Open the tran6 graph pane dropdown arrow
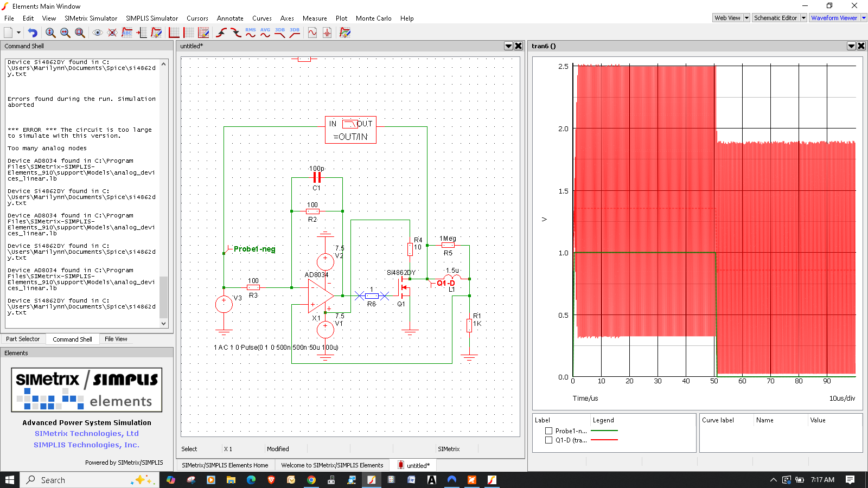Viewport: 868px width, 488px height. [x=851, y=46]
